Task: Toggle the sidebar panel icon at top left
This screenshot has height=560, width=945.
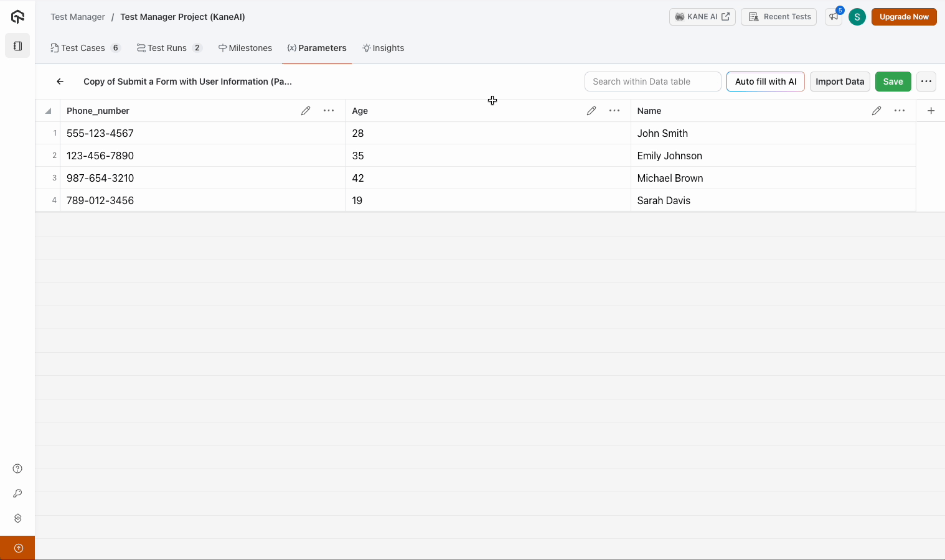Action: (17, 46)
